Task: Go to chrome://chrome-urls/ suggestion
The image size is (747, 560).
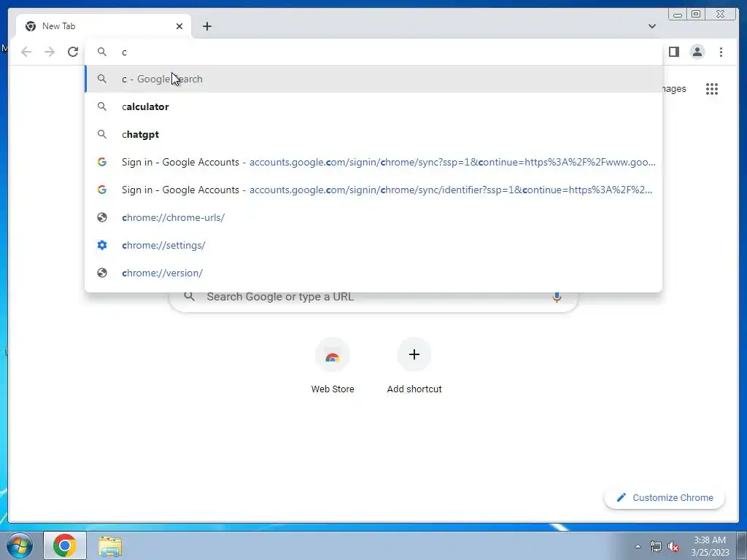Action: click(x=373, y=217)
